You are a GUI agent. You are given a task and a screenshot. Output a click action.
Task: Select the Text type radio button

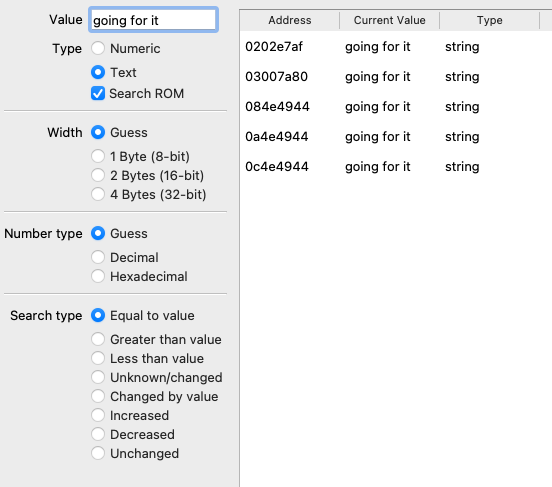coord(98,72)
